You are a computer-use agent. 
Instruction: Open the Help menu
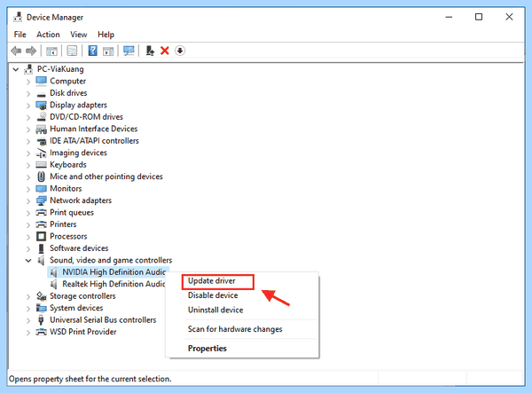106,35
